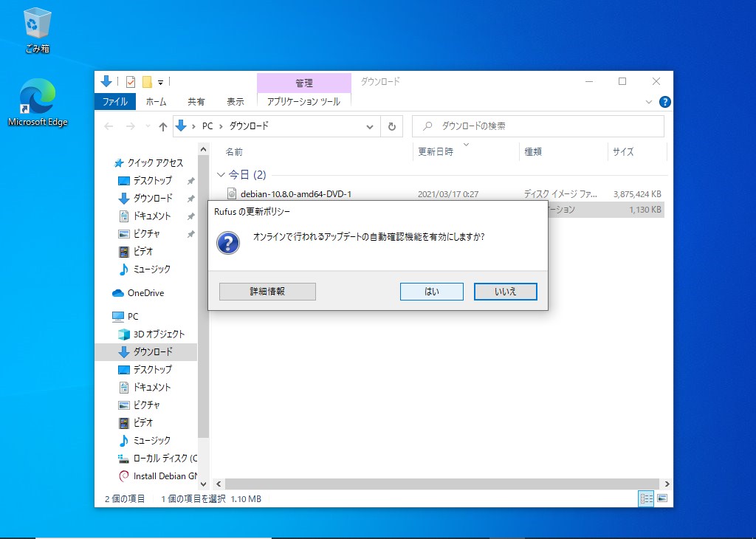Collapse the 今日 file group
This screenshot has width=756, height=539.
(x=221, y=175)
